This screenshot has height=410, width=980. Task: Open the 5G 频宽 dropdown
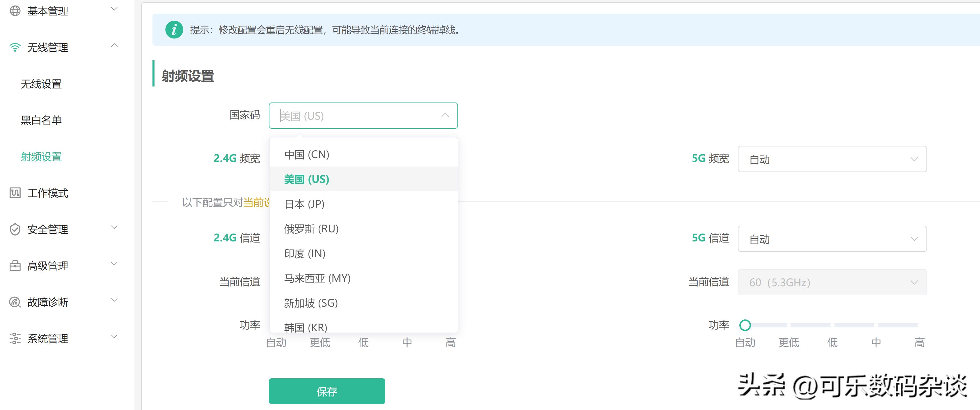(x=832, y=159)
